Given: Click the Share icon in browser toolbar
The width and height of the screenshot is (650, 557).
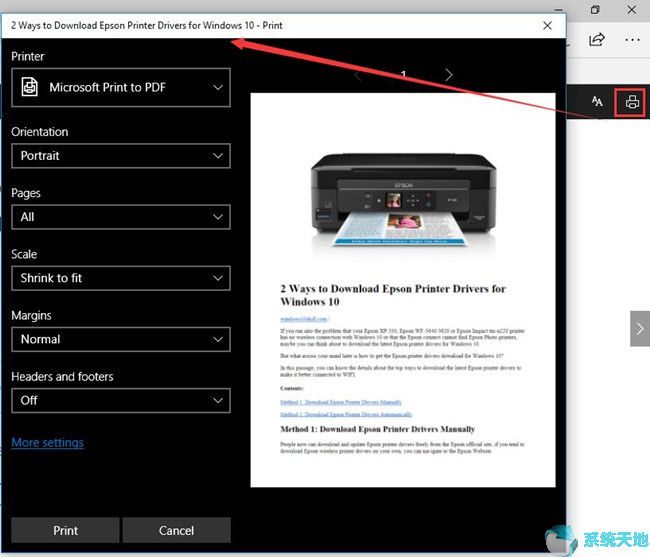Looking at the screenshot, I should (x=597, y=40).
